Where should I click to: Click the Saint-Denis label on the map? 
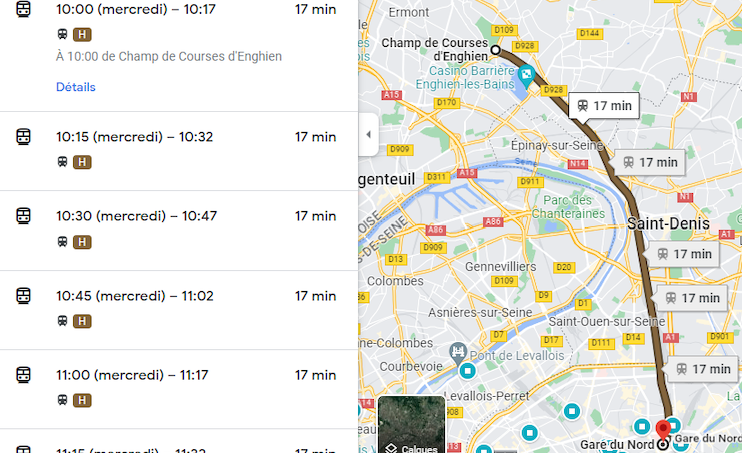click(x=668, y=224)
